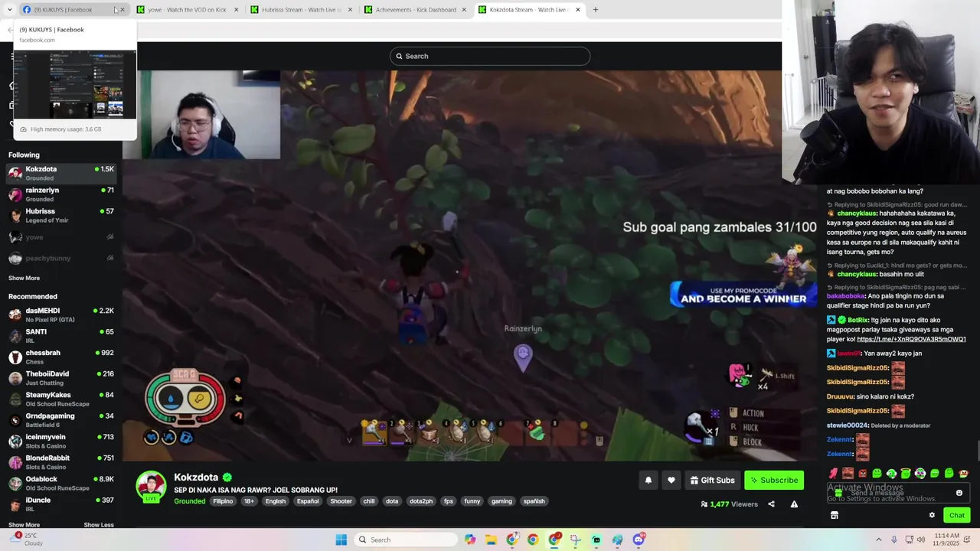Click the notification bell under the stream

pyautogui.click(x=648, y=480)
